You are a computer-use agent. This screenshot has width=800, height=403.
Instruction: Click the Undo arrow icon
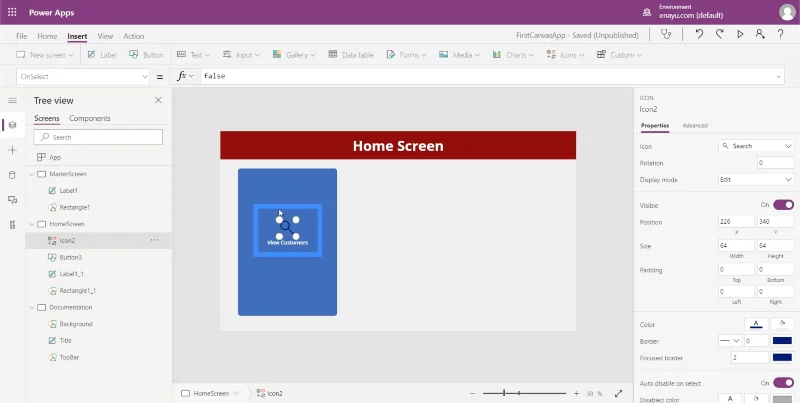point(699,34)
